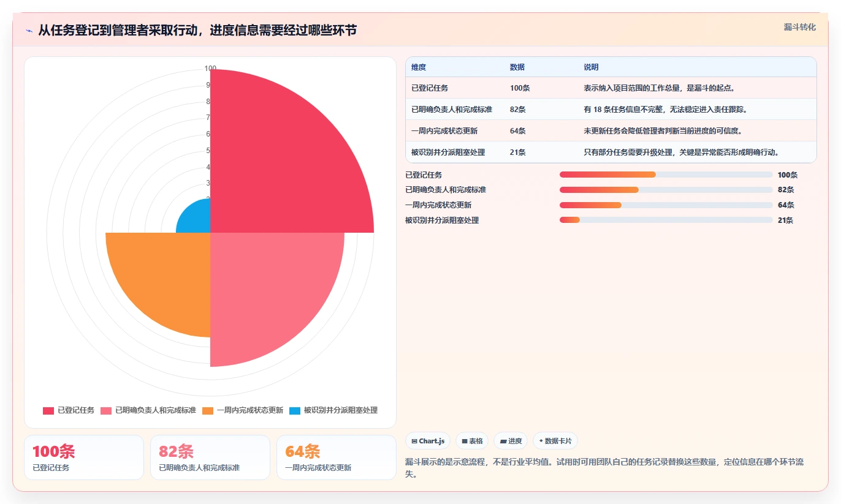This screenshot has height=504, width=841.
Task: Click the 被识别并分派阻塞处理 progress bar
Action: [666, 220]
